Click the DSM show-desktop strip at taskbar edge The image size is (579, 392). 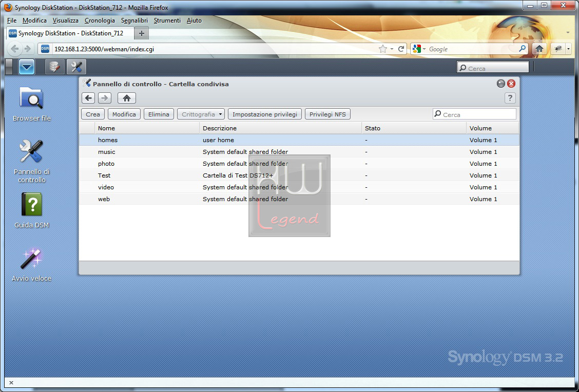pyautogui.click(x=9, y=67)
